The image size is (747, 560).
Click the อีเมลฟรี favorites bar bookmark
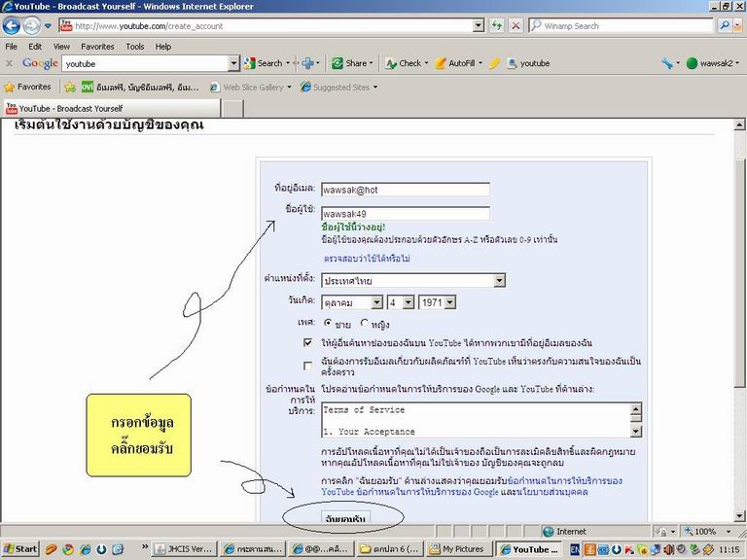pos(140,87)
